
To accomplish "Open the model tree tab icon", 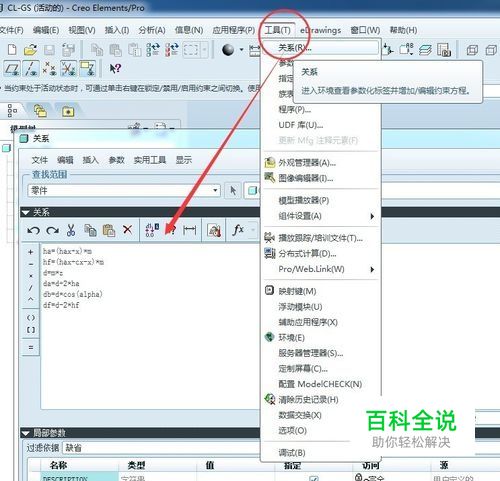I will tap(12, 111).
